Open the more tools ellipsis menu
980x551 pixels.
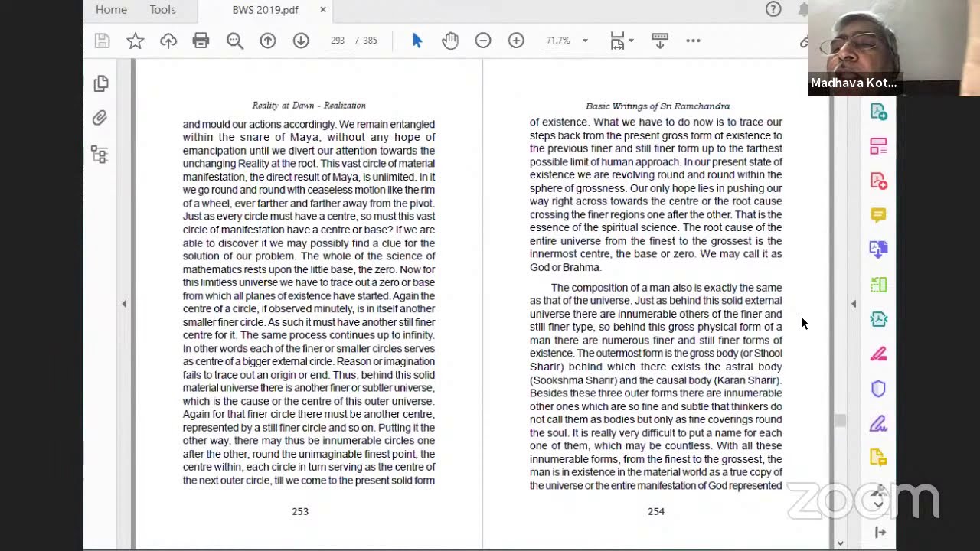pos(694,41)
